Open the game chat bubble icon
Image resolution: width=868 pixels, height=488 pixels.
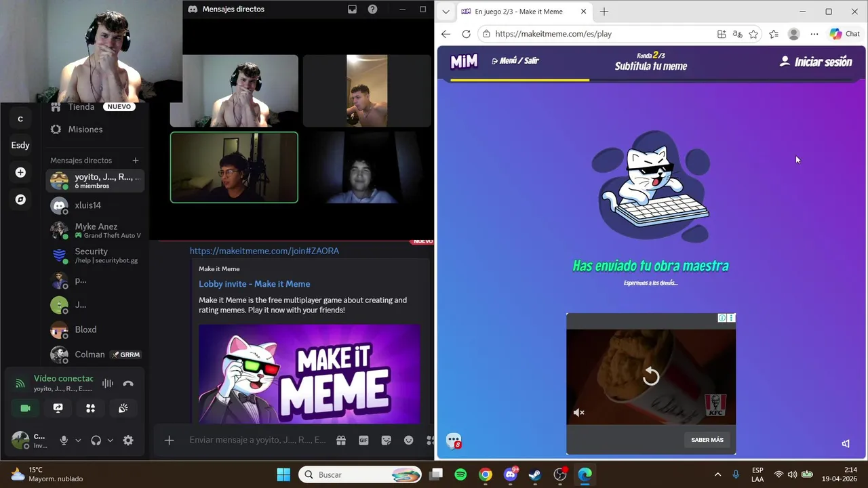[454, 441]
